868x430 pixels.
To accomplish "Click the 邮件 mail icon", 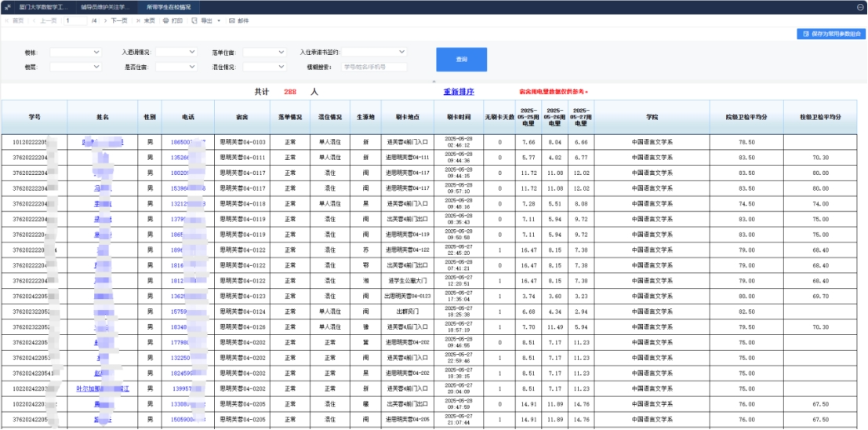I will (231, 20).
